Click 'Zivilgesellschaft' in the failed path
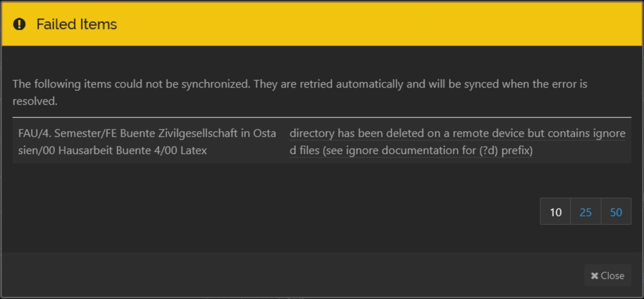This screenshot has height=299, width=644. 198,133
